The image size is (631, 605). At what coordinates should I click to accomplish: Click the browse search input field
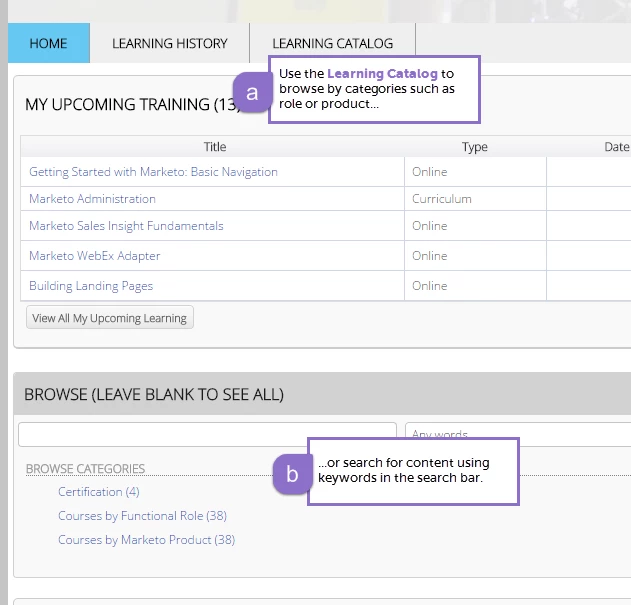[x=207, y=434]
